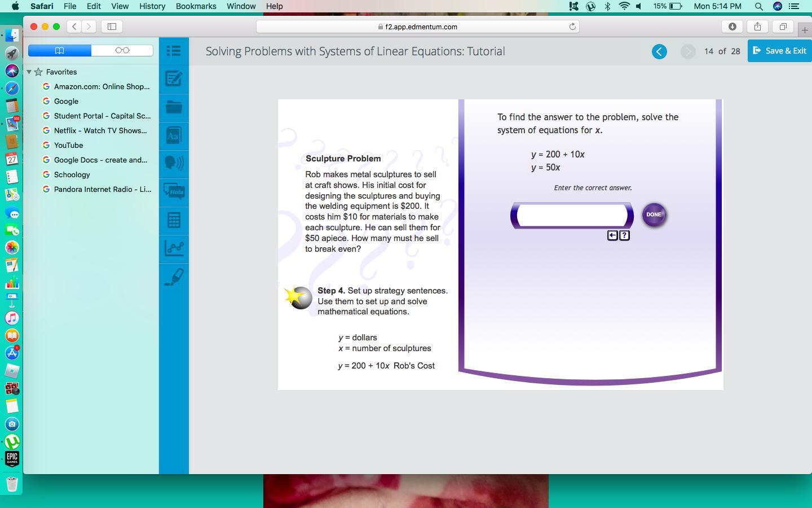Open the YouTube bookmark
The image size is (812, 508).
63,145
